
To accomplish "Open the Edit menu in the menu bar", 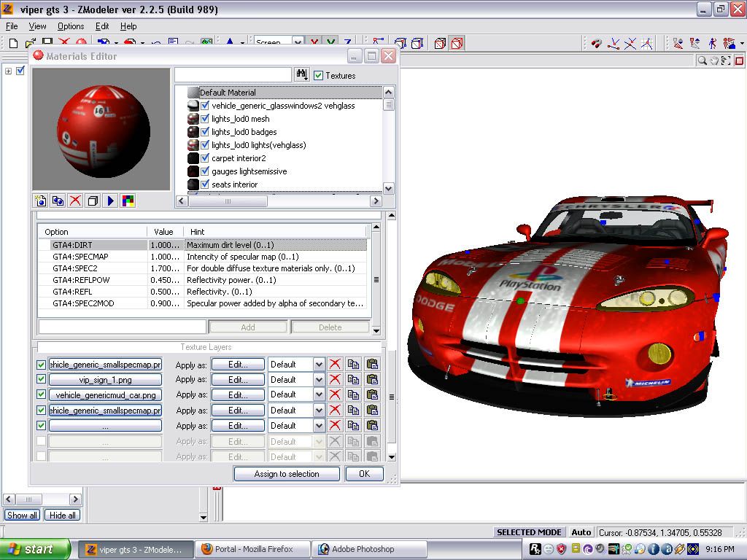I will click(x=102, y=26).
